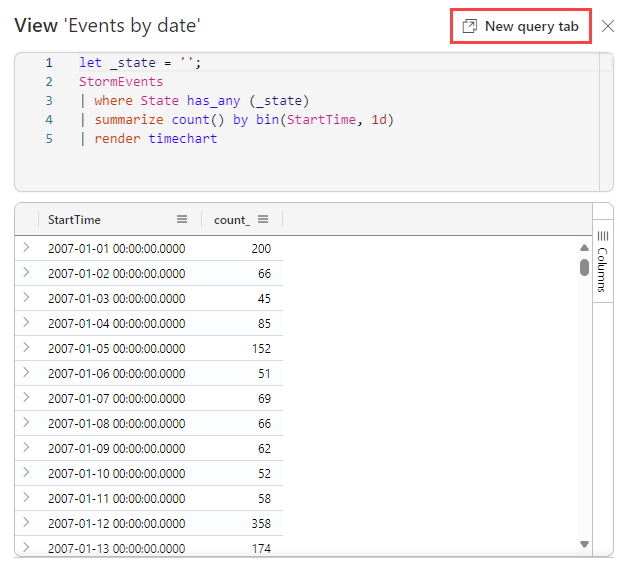Open query in New query tab
The width and height of the screenshot is (631, 566).
tap(520, 26)
